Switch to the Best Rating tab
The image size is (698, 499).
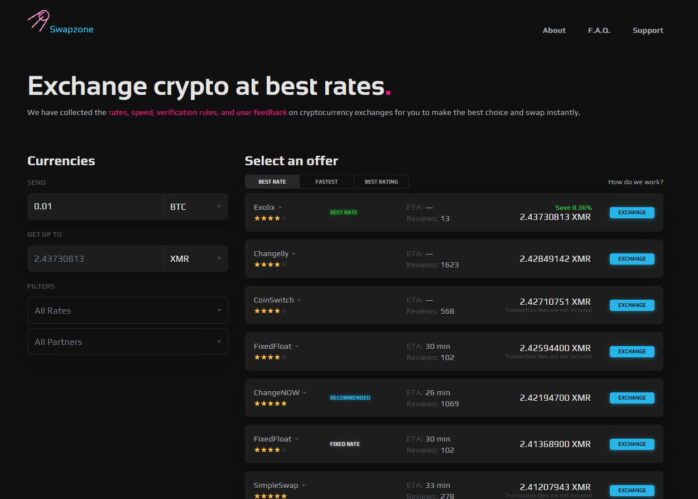tap(381, 182)
